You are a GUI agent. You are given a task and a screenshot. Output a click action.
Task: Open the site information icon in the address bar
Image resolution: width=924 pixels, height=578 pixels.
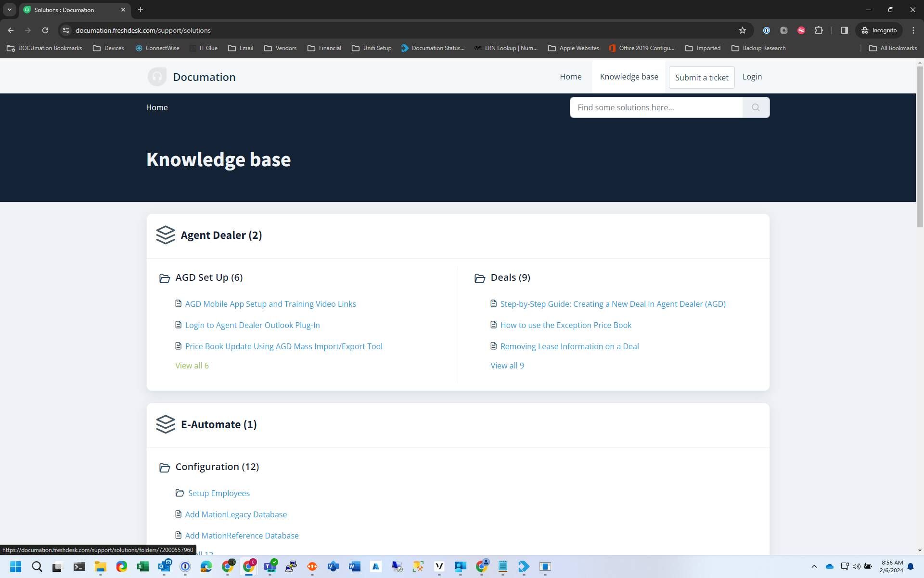(66, 30)
